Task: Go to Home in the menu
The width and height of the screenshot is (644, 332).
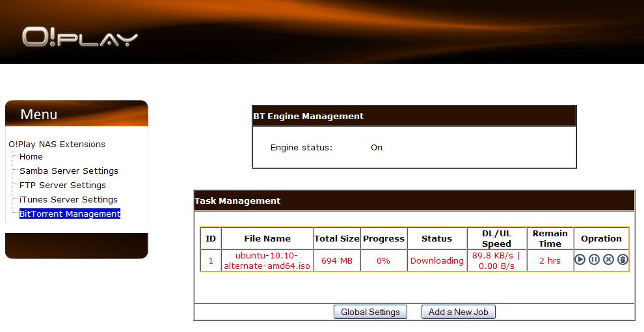Action: (31, 156)
